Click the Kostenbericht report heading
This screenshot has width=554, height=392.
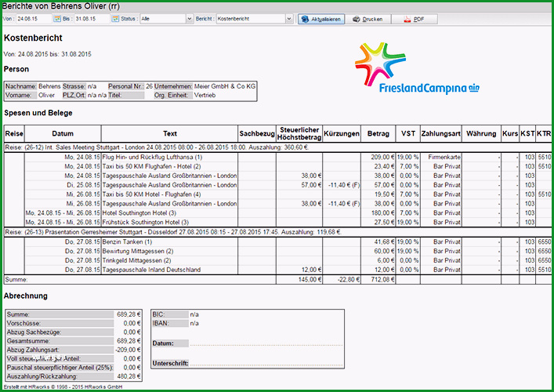click(x=33, y=38)
